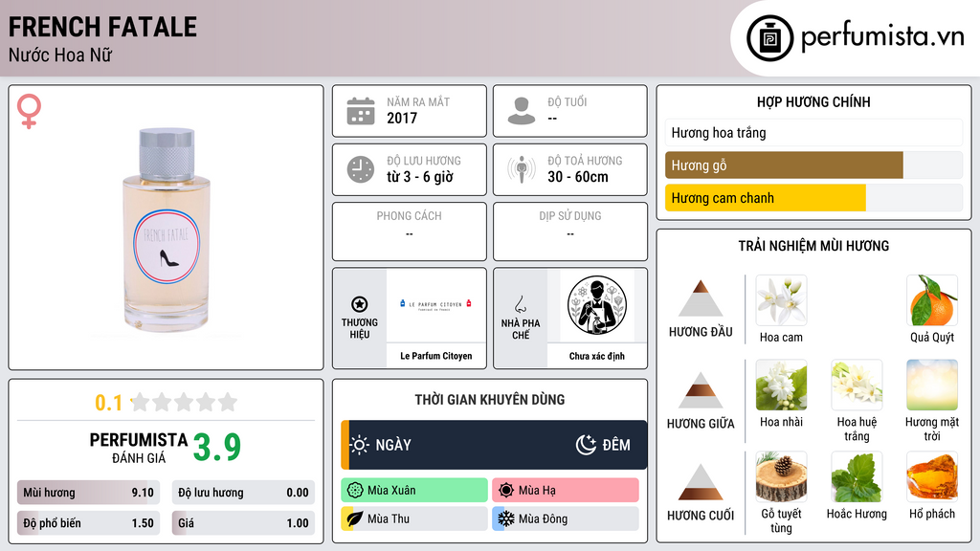The image size is (980, 551).
Task: Select the Mùa Đông season chip
Action: coord(566,518)
